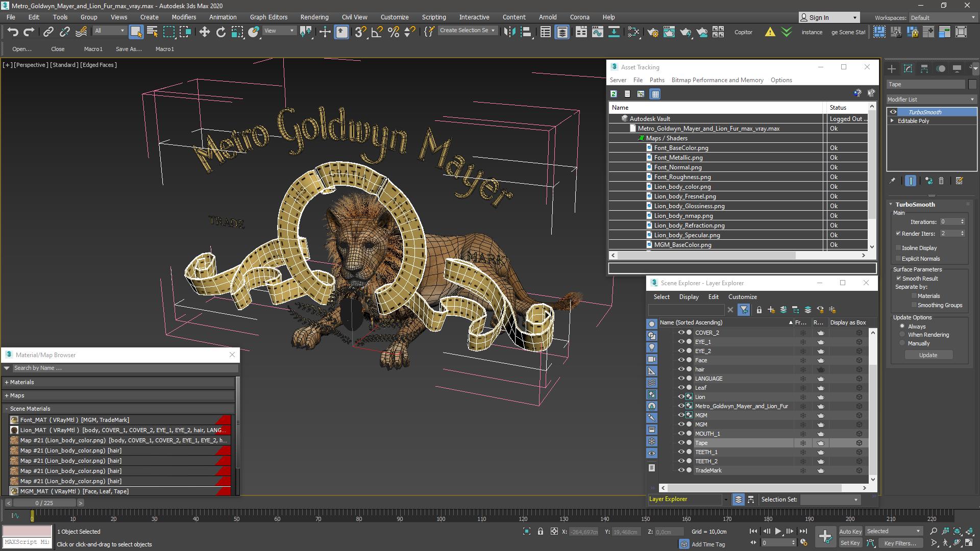Click Isolate Selection icon in status bar
This screenshot has height=551, width=980.
click(527, 532)
